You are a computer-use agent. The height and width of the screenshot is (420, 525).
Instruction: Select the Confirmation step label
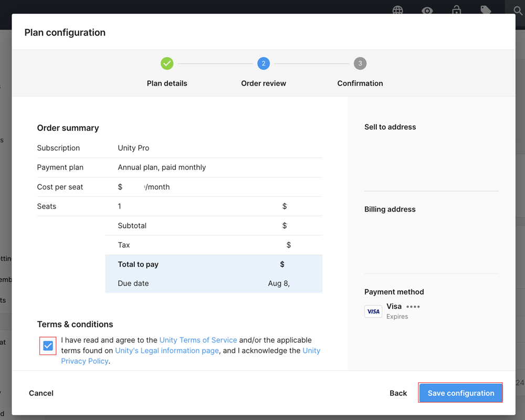(x=360, y=83)
